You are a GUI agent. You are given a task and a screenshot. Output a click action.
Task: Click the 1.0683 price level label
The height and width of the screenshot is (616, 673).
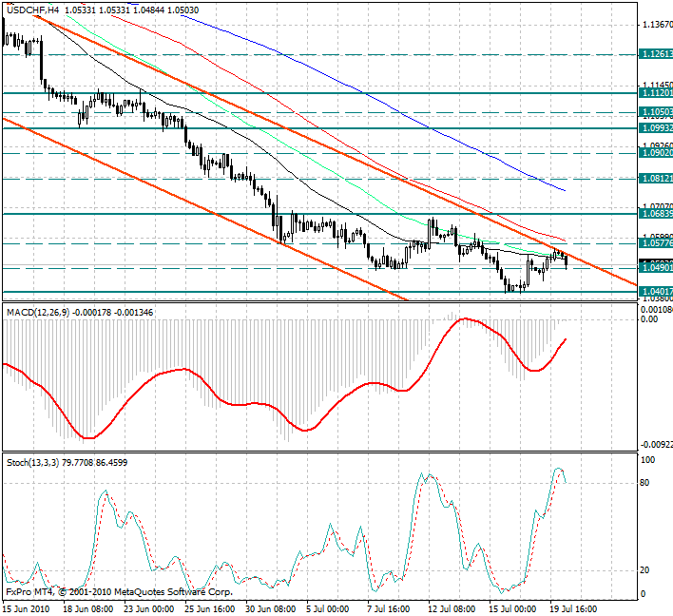tap(656, 213)
